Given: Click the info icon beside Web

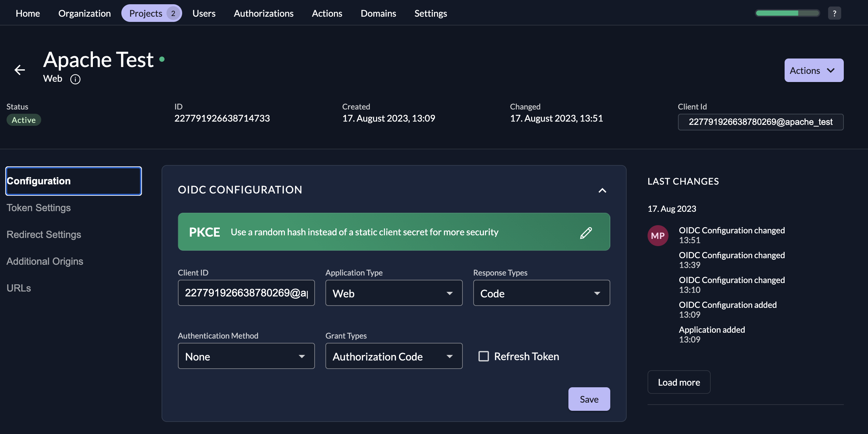Looking at the screenshot, I should coord(75,79).
